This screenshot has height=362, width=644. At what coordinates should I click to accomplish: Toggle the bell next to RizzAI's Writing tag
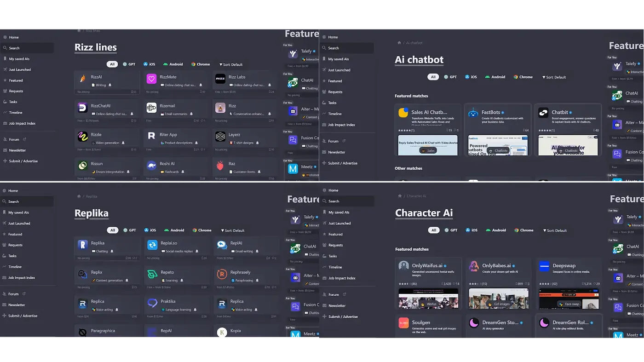click(110, 85)
